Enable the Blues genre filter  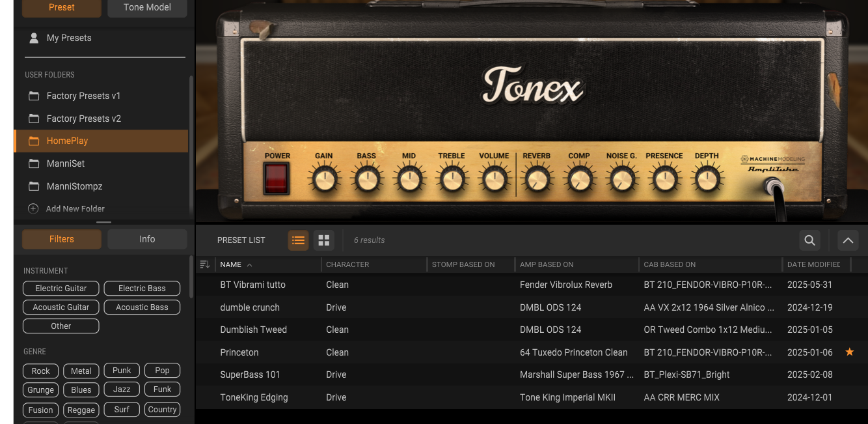(81, 390)
